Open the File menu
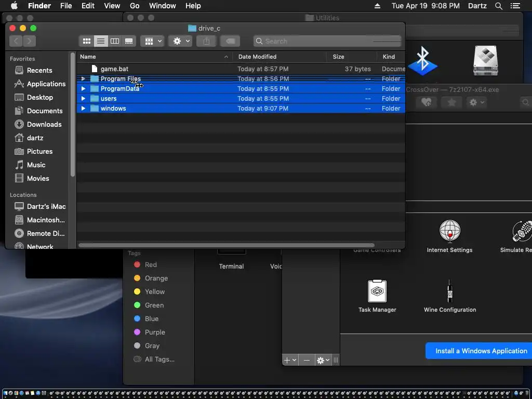532x399 pixels. tap(66, 6)
